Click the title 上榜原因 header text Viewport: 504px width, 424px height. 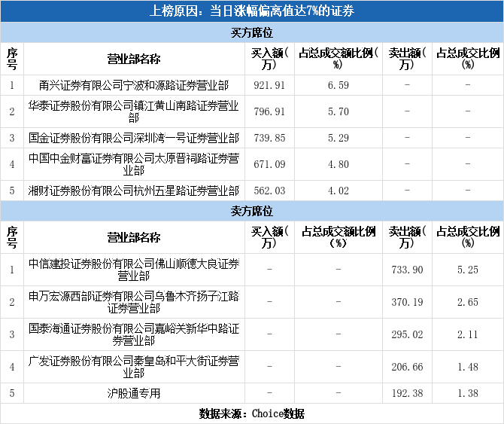(x=252, y=11)
